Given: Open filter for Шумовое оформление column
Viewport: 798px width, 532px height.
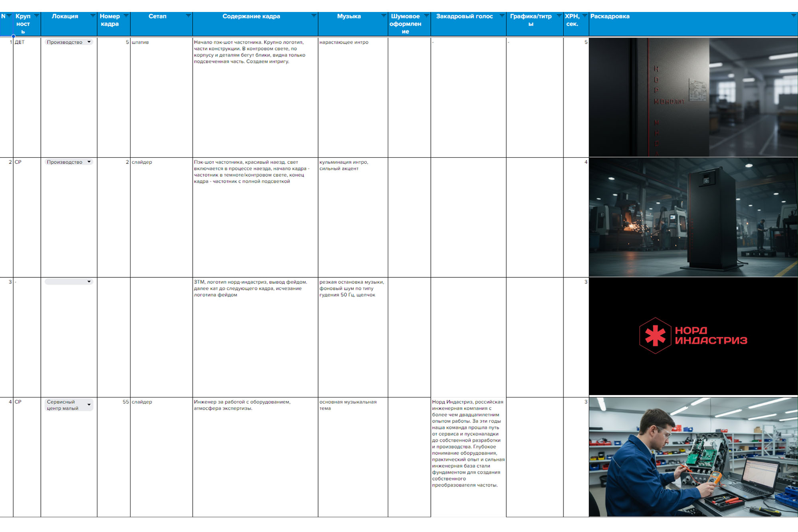Looking at the screenshot, I should (x=426, y=16).
